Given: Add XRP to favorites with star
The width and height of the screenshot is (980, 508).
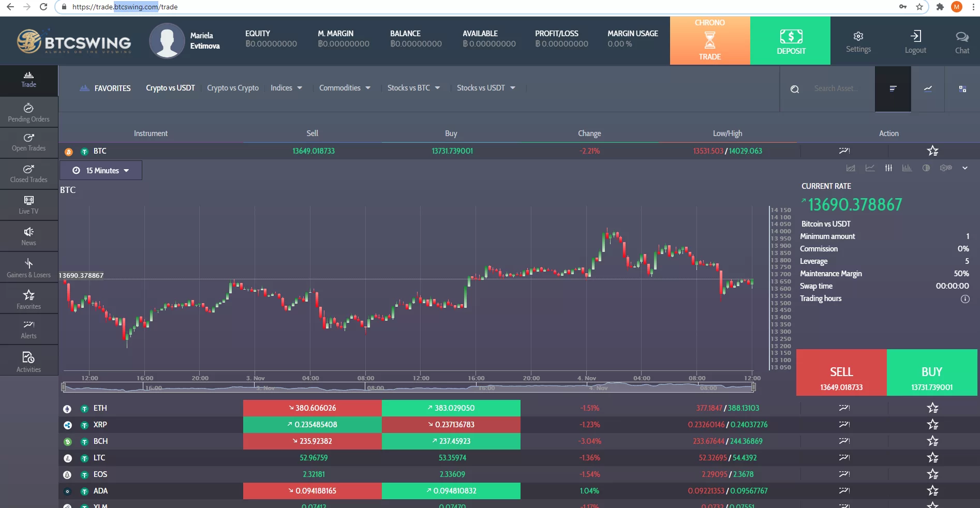Looking at the screenshot, I should click(x=932, y=424).
